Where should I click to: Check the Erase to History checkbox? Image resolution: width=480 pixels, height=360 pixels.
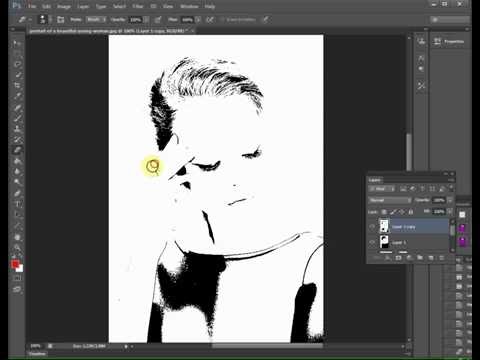pos(223,20)
